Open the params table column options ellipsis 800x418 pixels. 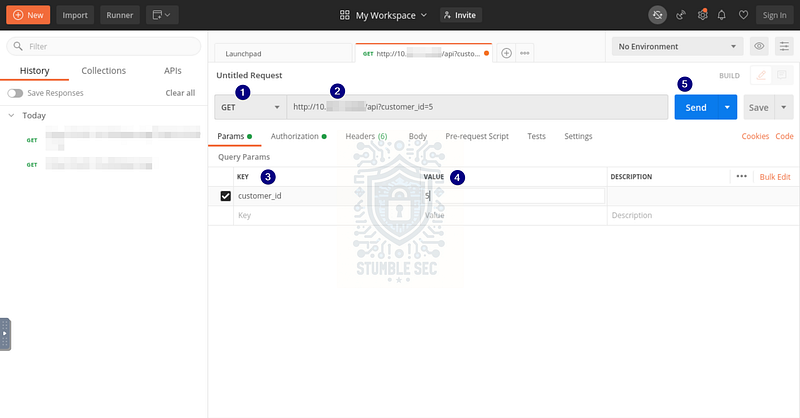[741, 177]
